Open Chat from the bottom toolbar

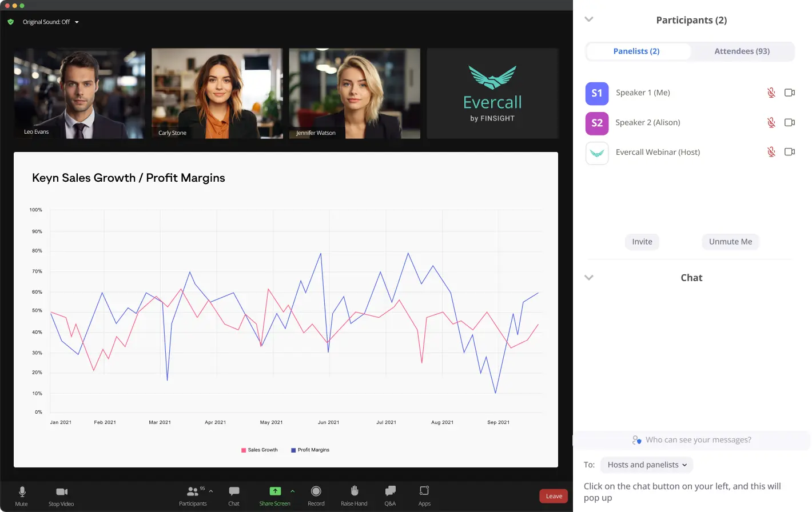click(x=234, y=491)
